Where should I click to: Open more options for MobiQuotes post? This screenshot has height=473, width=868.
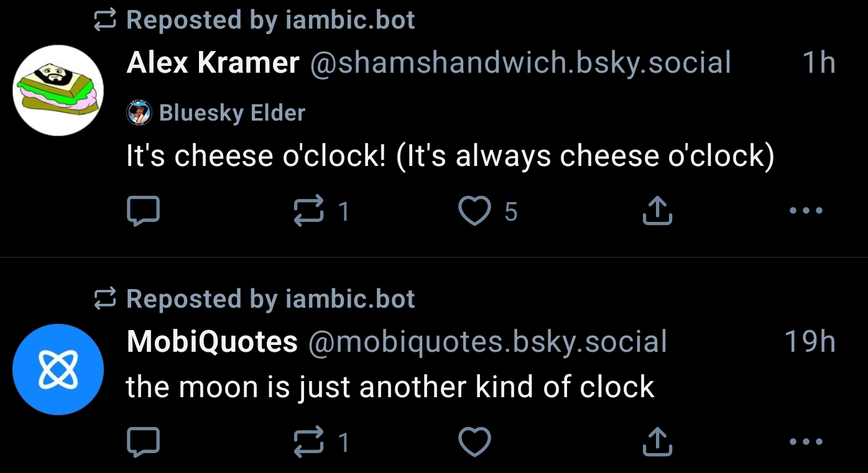[806, 442]
